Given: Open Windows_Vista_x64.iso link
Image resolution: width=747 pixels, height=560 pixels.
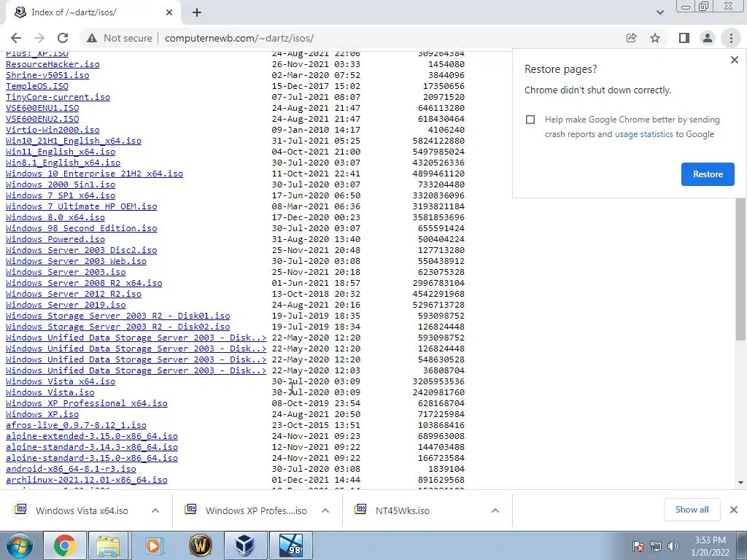Looking at the screenshot, I should coord(61,381).
